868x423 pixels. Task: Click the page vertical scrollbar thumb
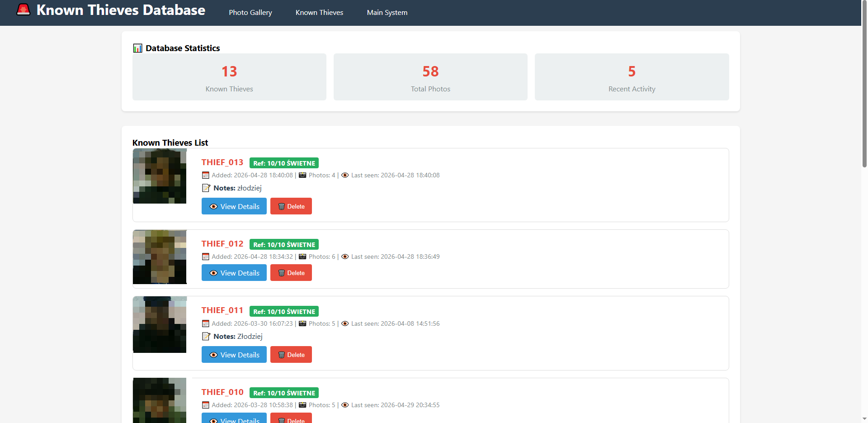(x=864, y=84)
